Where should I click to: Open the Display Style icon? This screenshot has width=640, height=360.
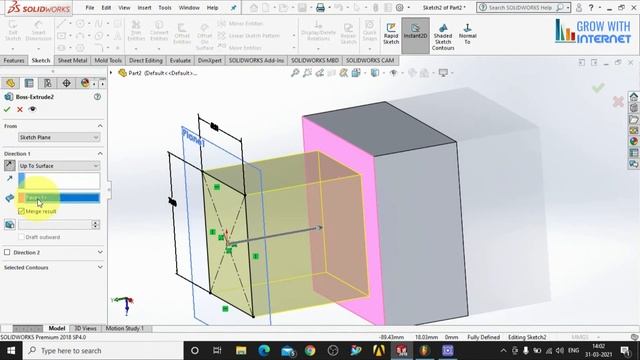(375, 73)
